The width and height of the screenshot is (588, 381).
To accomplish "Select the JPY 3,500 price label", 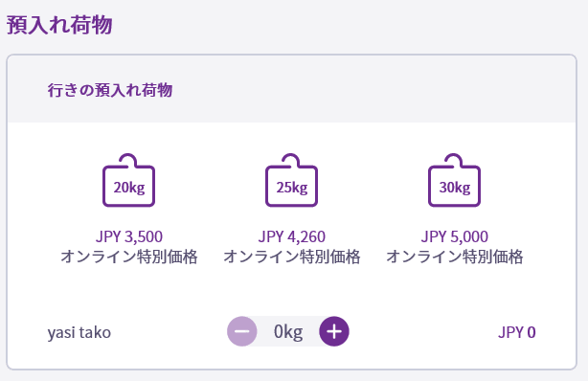I will click(129, 236).
